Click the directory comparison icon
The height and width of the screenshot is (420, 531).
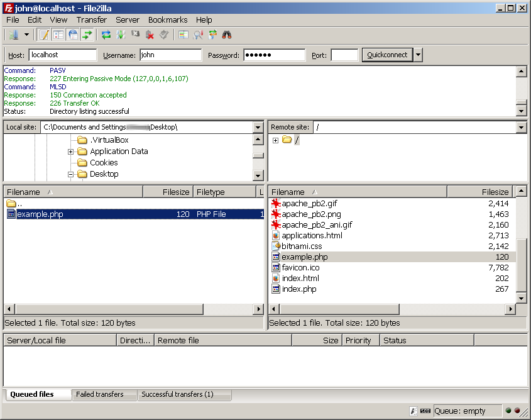click(198, 35)
